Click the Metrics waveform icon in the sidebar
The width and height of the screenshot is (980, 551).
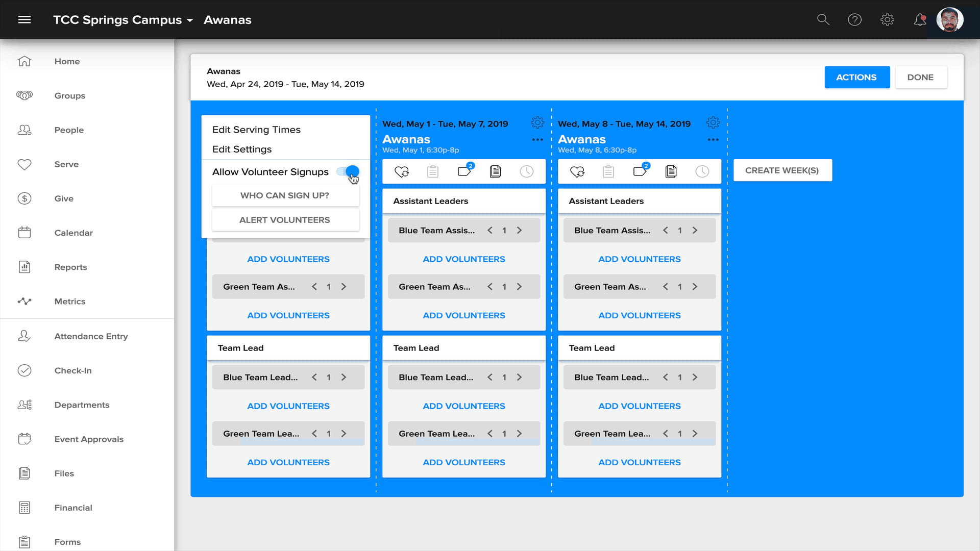pos(24,302)
